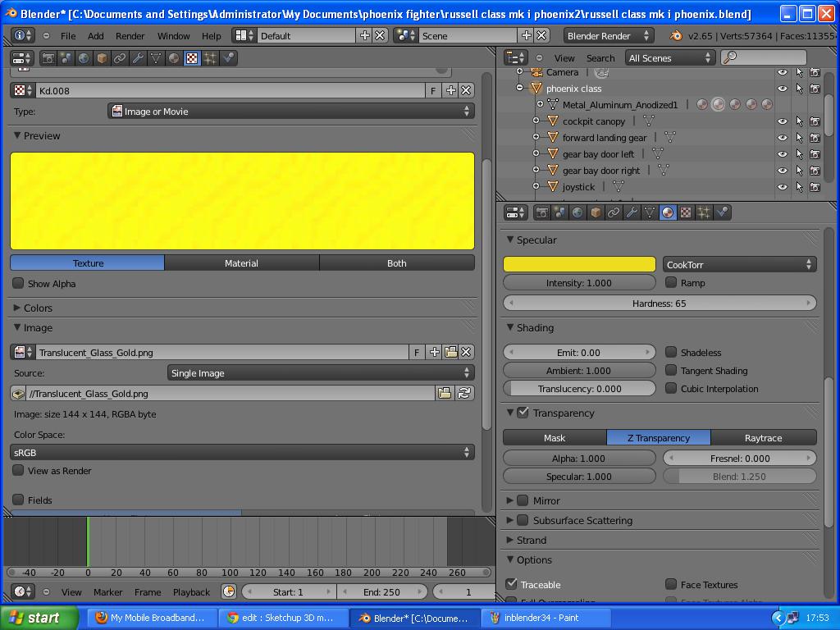Image resolution: width=840 pixels, height=630 pixels.
Task: Open the Render properties tab
Action: [x=541, y=212]
